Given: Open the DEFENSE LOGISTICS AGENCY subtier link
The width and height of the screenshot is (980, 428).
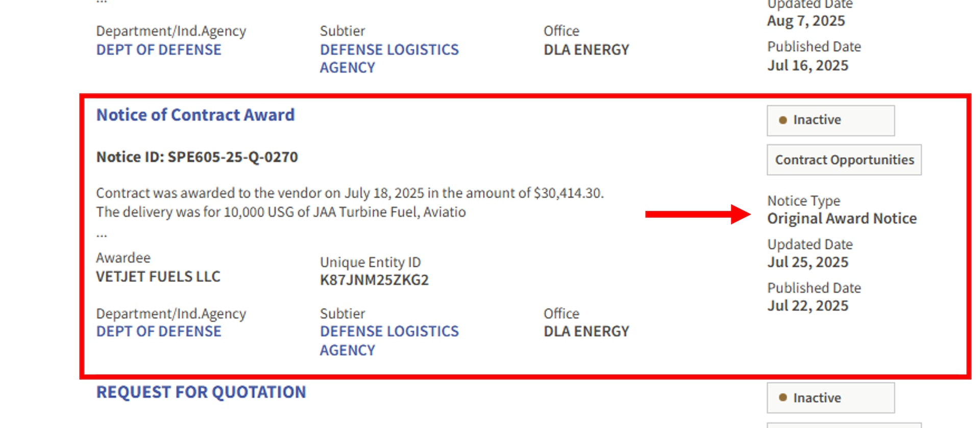Looking at the screenshot, I should pos(389,340).
